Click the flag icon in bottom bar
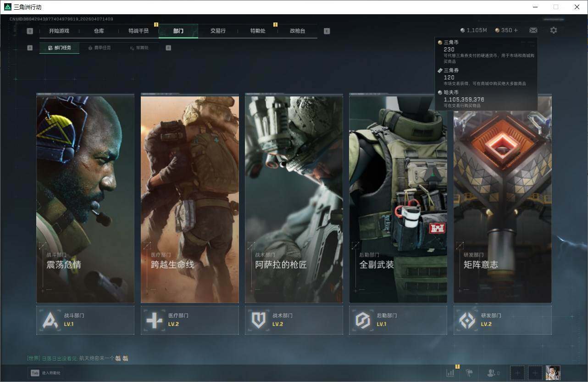Screen dimensions: 588x382 [469, 373]
